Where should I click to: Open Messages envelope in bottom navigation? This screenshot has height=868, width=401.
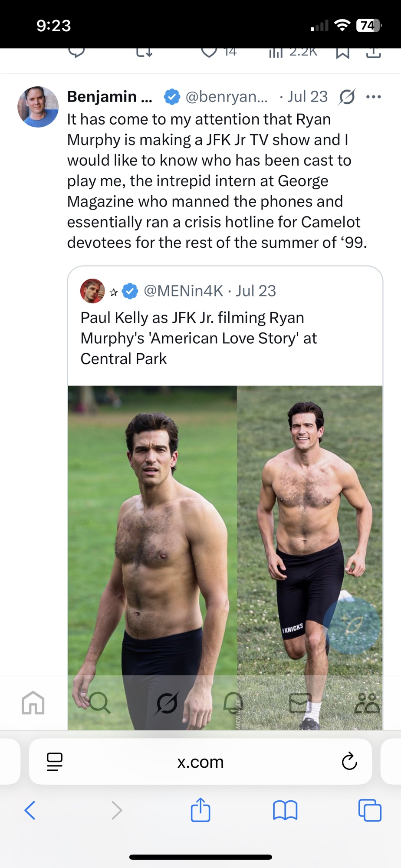(300, 703)
